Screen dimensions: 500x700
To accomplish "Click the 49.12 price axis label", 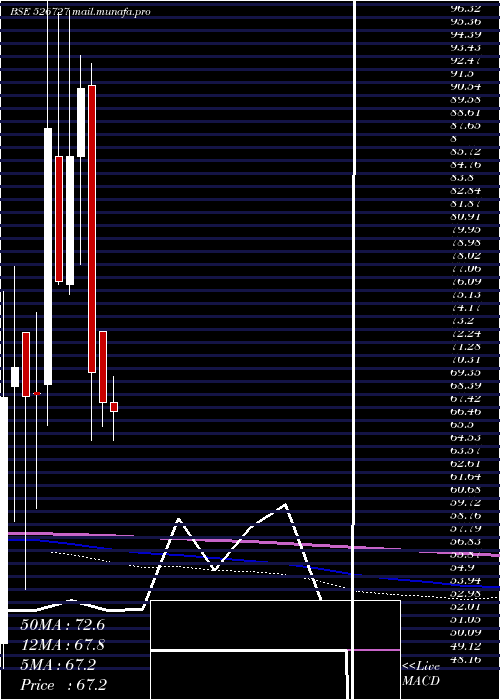I will 465,646.
